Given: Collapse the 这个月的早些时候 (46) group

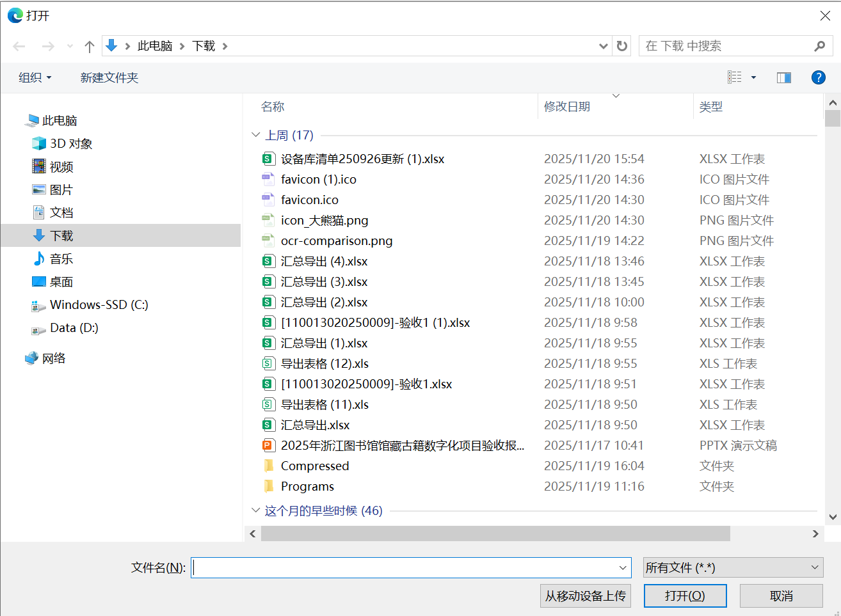Looking at the screenshot, I should tap(256, 510).
